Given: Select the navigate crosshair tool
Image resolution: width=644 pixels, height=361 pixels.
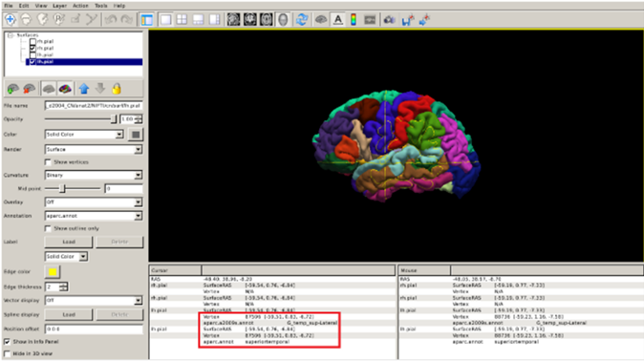Looking at the screenshot, I should point(10,19).
